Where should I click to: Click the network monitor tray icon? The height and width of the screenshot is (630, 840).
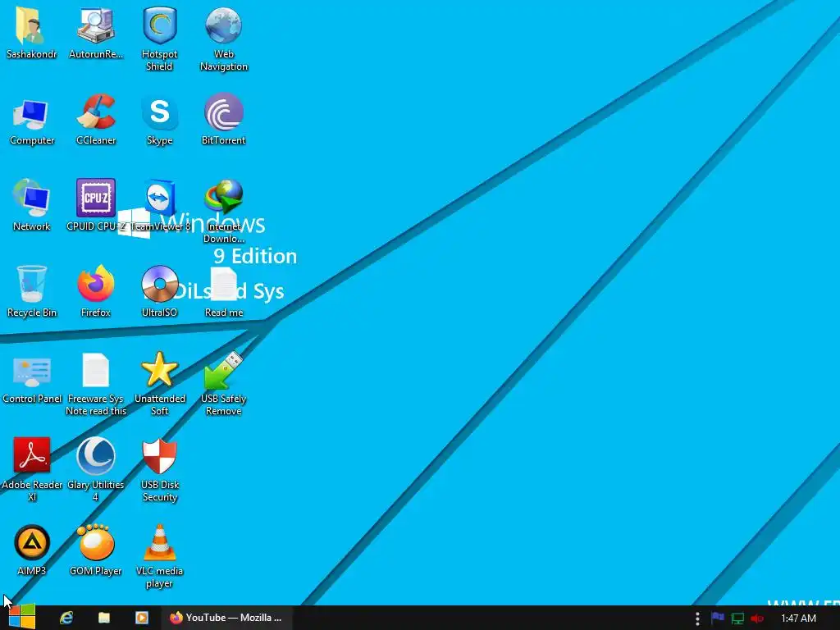click(x=737, y=619)
